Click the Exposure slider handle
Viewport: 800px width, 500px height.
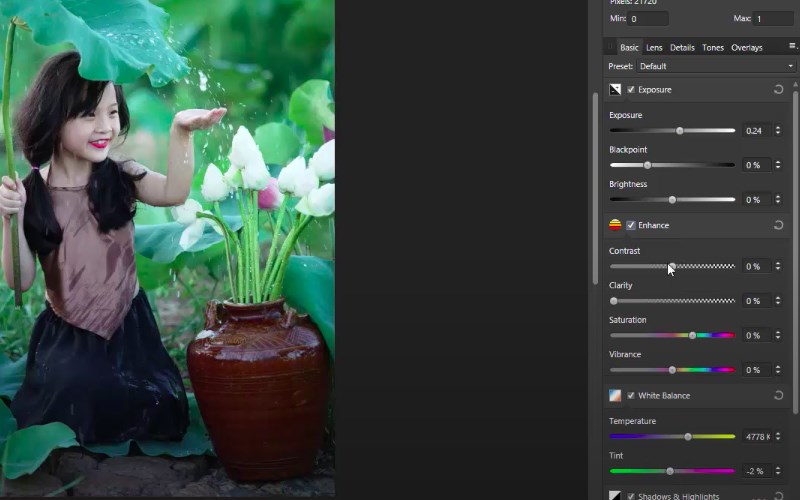point(680,131)
